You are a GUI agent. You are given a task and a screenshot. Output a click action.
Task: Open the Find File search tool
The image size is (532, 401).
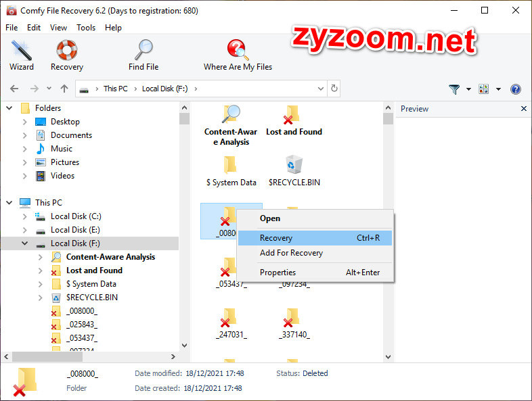coord(143,55)
